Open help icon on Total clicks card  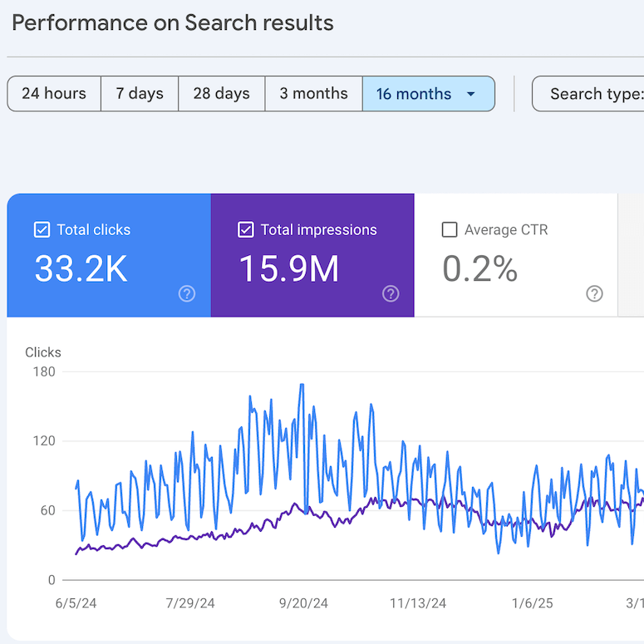(x=187, y=293)
